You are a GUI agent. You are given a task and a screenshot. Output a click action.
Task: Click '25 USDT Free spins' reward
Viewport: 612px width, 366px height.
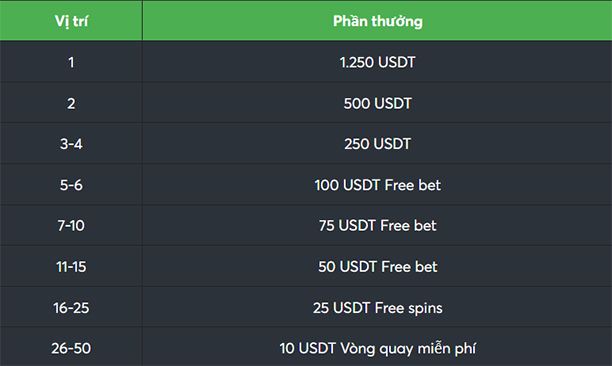(377, 307)
